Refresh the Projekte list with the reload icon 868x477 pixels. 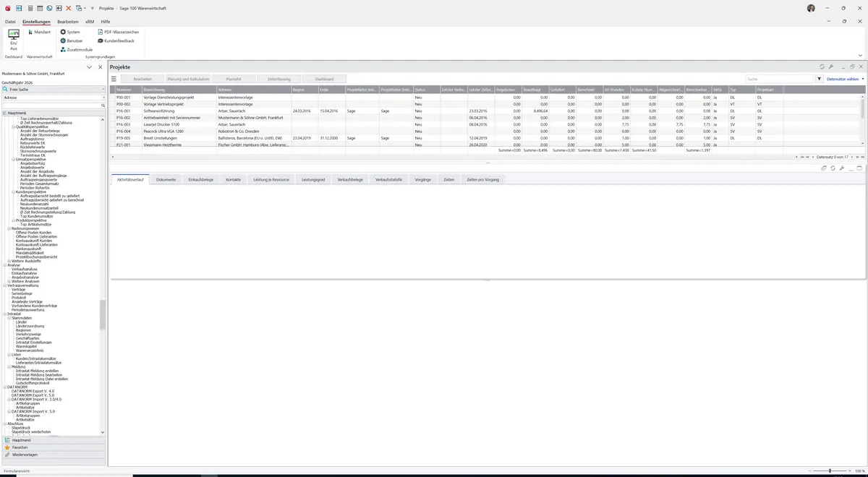[x=822, y=67]
